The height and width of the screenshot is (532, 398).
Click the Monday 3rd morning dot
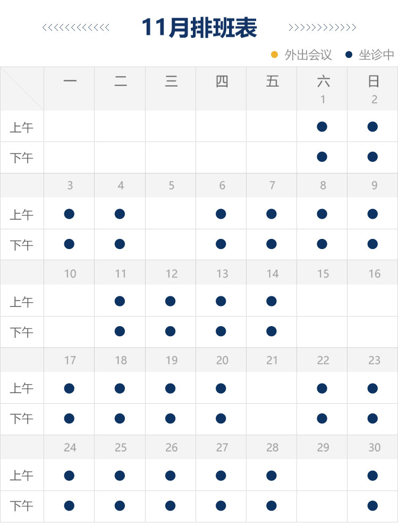click(x=69, y=214)
